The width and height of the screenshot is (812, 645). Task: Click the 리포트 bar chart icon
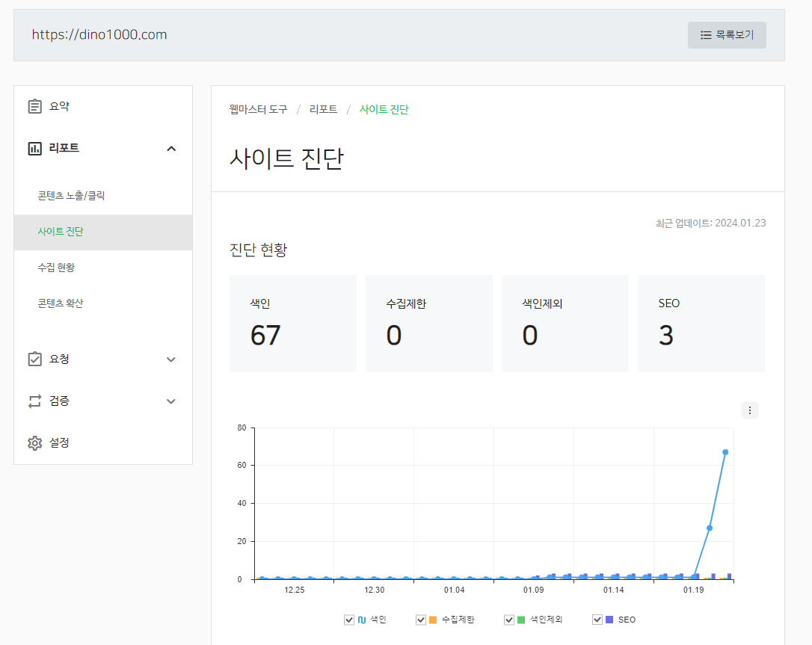34,147
